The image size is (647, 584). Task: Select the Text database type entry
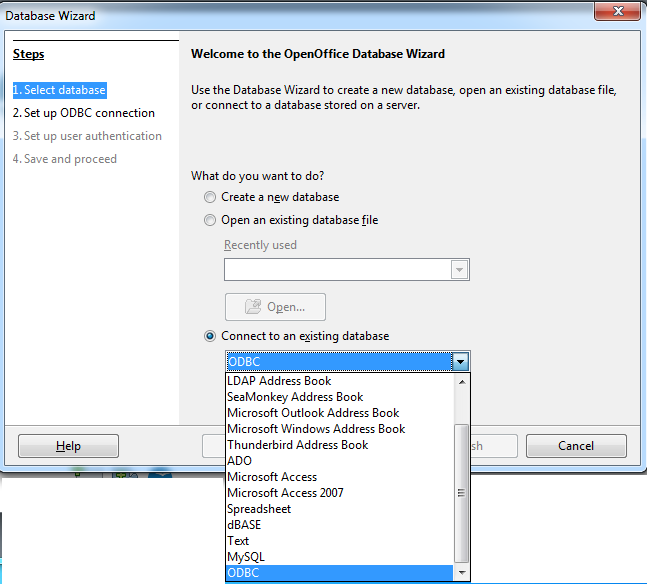pos(339,541)
